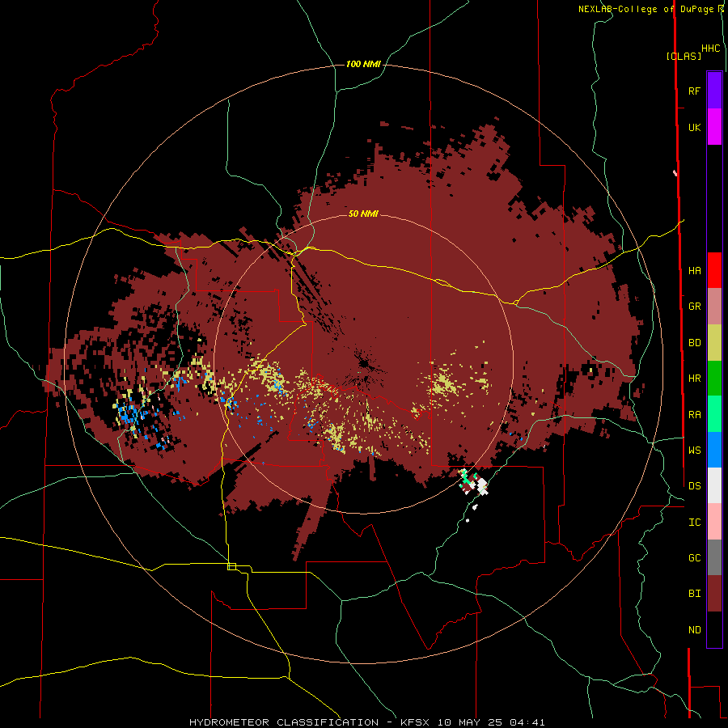Image resolution: width=728 pixels, height=728 pixels.
Task: Click the radar site center at the echo hole
Action: [x=362, y=362]
